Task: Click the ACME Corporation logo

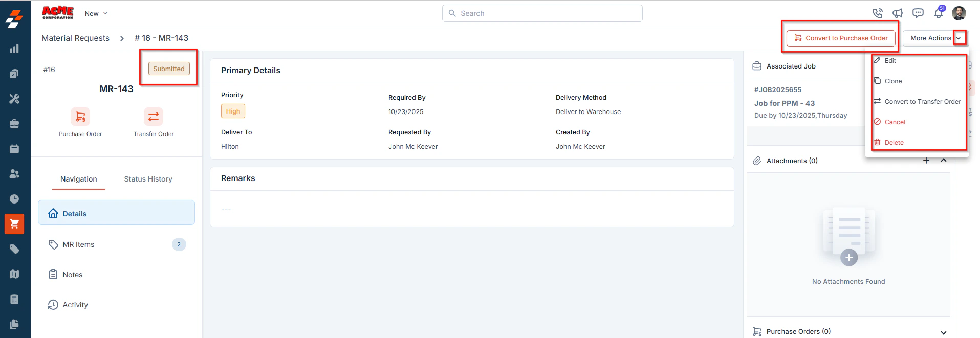Action: point(57,13)
